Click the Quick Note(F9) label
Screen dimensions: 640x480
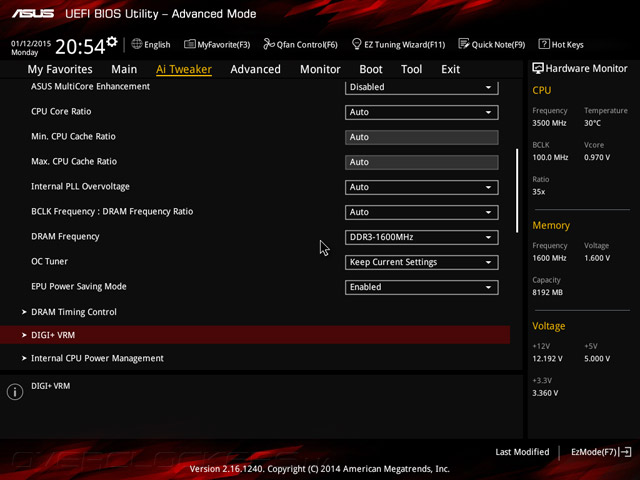tap(498, 44)
